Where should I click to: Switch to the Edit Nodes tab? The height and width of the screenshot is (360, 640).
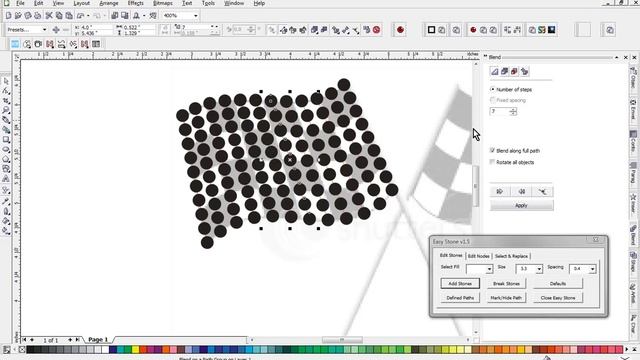[x=478, y=256]
